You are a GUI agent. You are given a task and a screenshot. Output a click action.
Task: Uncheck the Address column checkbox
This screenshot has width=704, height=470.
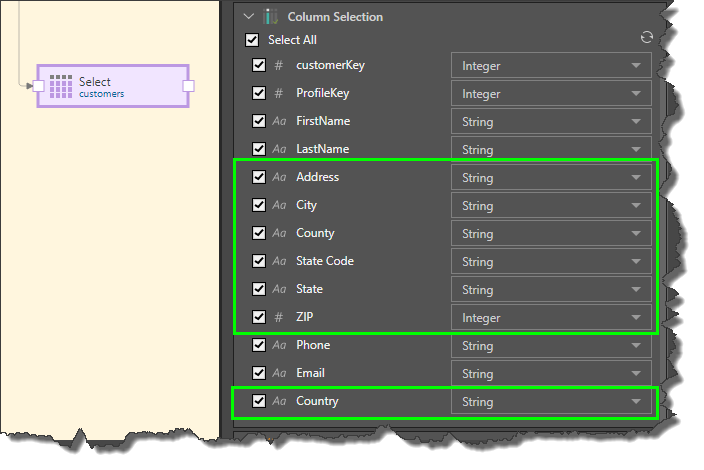click(259, 177)
